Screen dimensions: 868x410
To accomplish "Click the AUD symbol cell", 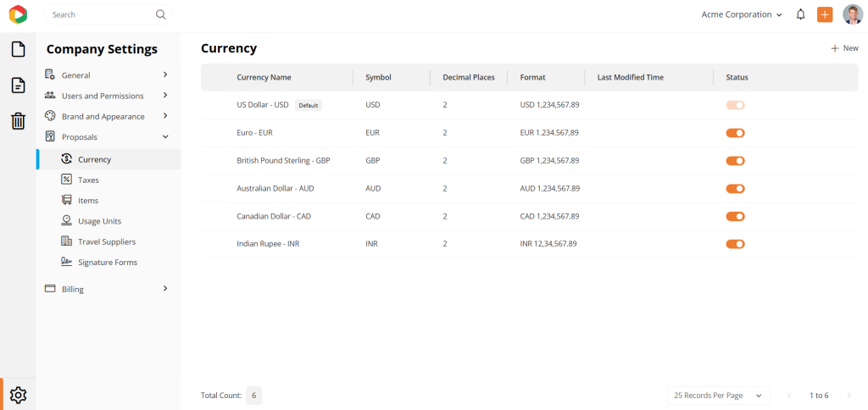I will pyautogui.click(x=373, y=189).
